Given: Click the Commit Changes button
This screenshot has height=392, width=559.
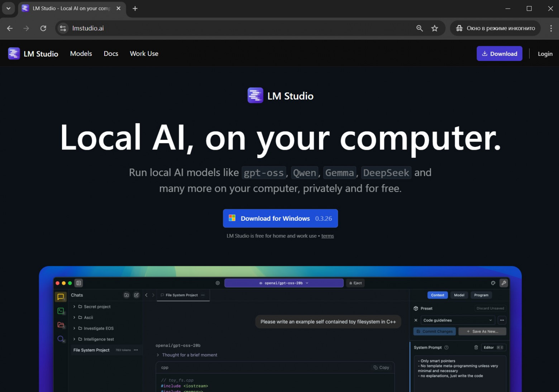Looking at the screenshot, I should (x=435, y=331).
